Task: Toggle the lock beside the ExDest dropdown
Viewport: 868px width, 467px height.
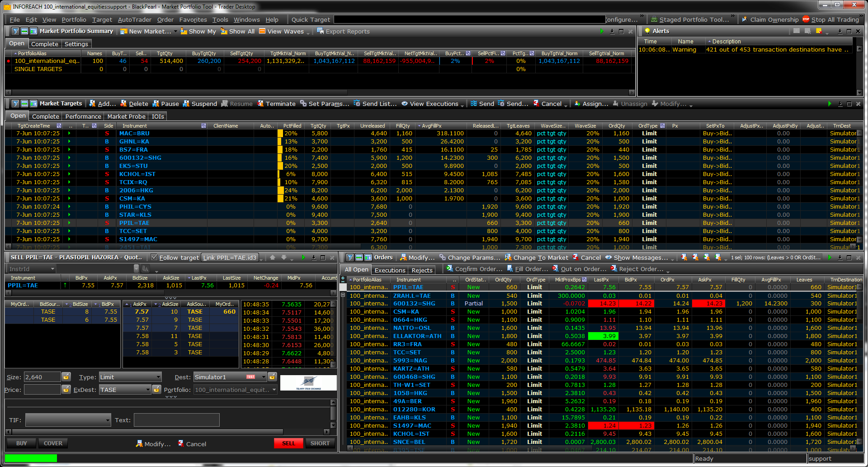Action: click(x=156, y=390)
